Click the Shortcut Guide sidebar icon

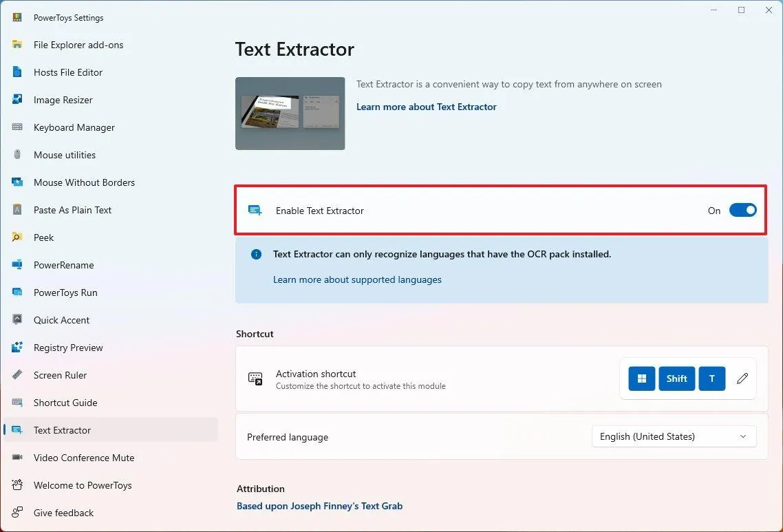(x=17, y=402)
